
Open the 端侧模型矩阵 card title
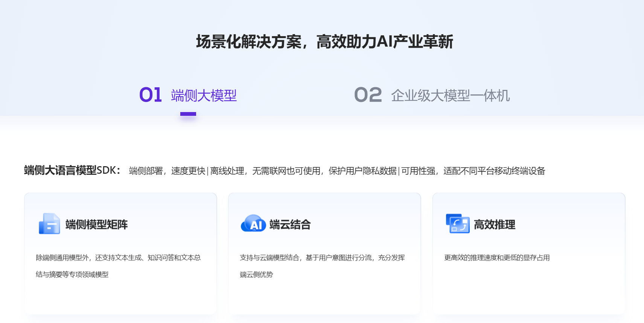tap(96, 225)
